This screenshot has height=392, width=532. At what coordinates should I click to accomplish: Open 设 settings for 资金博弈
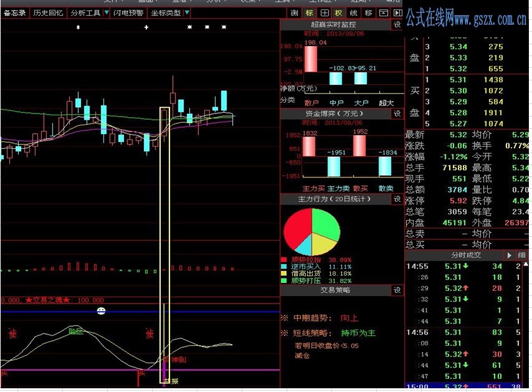click(397, 113)
